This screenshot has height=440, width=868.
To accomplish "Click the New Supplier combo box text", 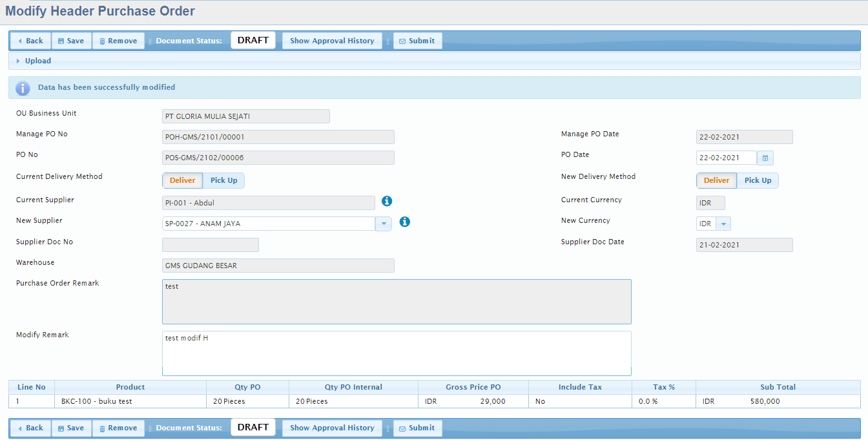I will pyautogui.click(x=269, y=224).
